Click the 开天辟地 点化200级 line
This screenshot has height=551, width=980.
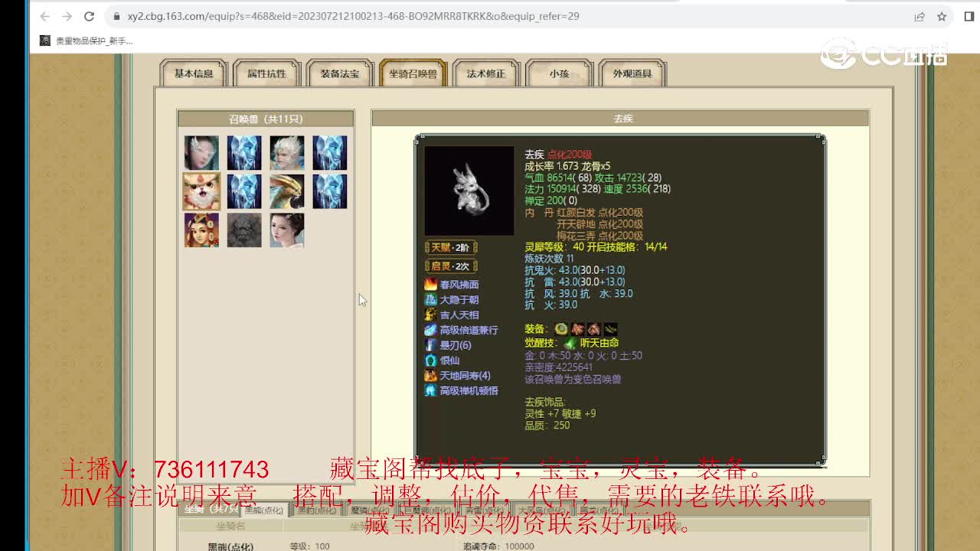click(x=599, y=224)
